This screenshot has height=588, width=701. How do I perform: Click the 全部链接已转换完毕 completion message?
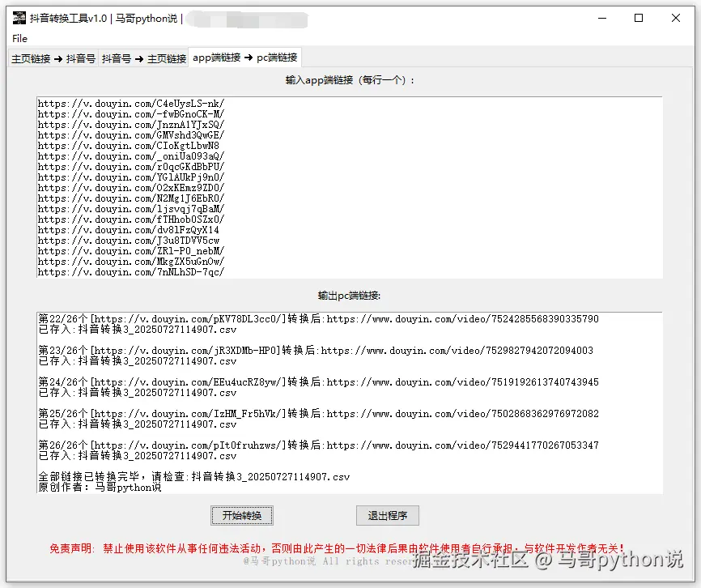click(194, 477)
